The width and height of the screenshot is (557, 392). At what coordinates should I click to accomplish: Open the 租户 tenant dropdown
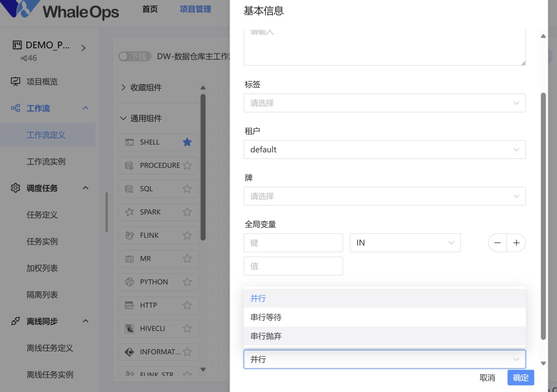(x=385, y=150)
